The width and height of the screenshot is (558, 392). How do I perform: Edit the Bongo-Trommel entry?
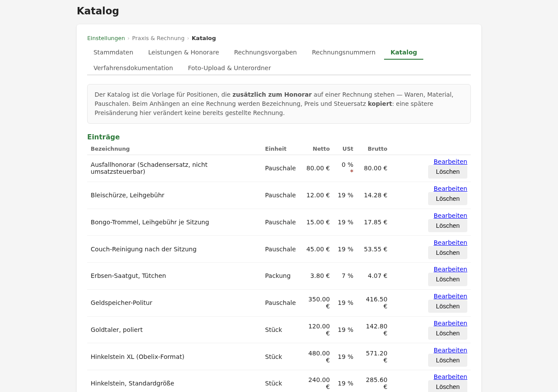(450, 216)
